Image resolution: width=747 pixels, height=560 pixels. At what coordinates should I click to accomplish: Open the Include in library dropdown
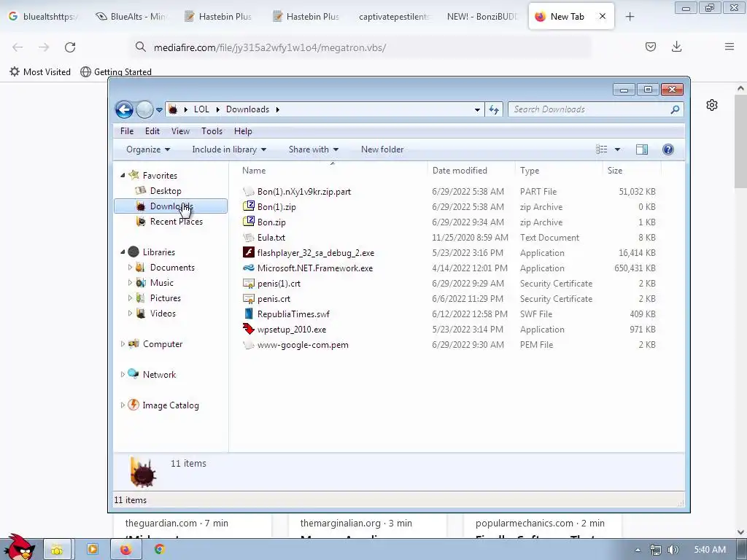tap(229, 149)
